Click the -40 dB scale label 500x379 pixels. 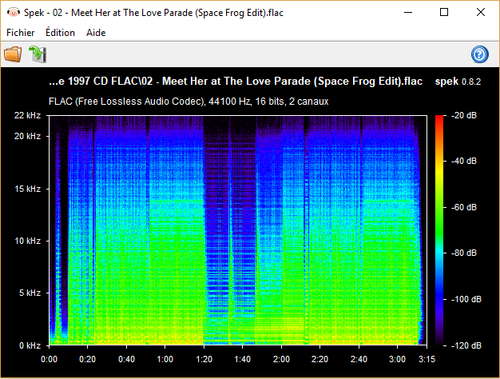[464, 161]
